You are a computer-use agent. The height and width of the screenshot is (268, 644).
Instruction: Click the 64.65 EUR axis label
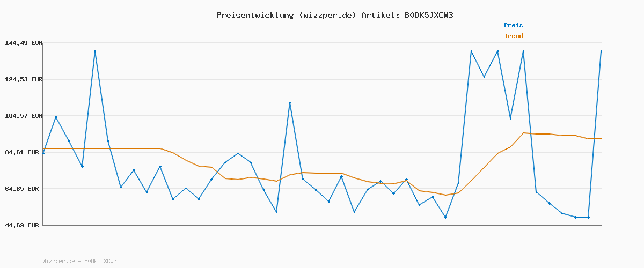(x=23, y=189)
